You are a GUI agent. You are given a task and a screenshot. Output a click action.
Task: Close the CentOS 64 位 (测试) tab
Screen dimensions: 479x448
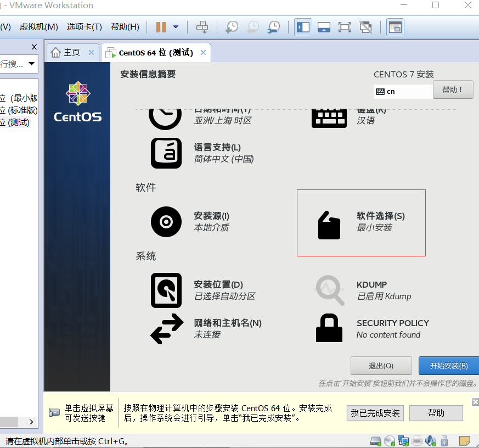(203, 53)
